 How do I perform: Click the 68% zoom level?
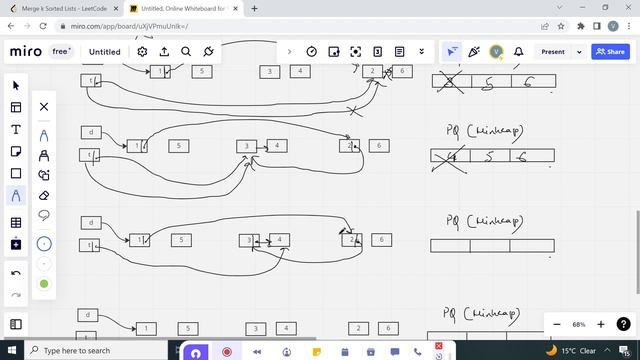(579, 324)
